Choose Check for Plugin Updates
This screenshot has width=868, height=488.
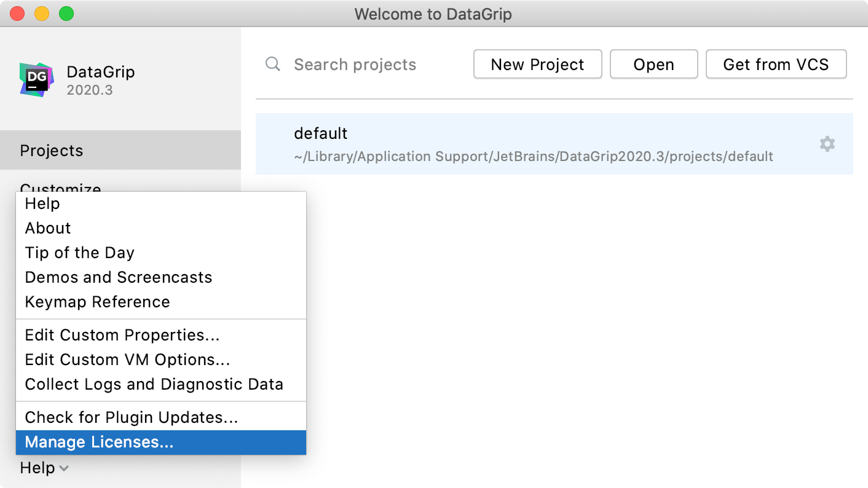(130, 417)
